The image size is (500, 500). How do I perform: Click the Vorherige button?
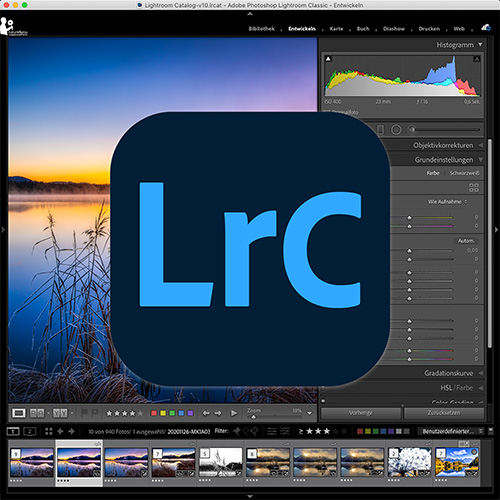tap(361, 413)
